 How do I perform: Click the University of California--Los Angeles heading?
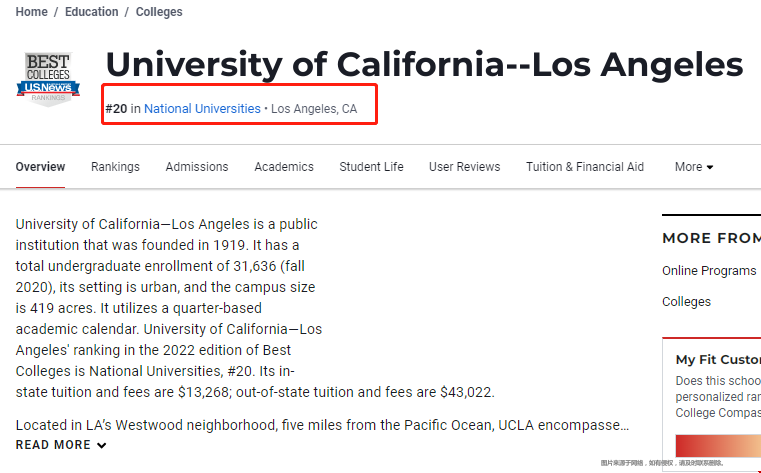click(424, 65)
